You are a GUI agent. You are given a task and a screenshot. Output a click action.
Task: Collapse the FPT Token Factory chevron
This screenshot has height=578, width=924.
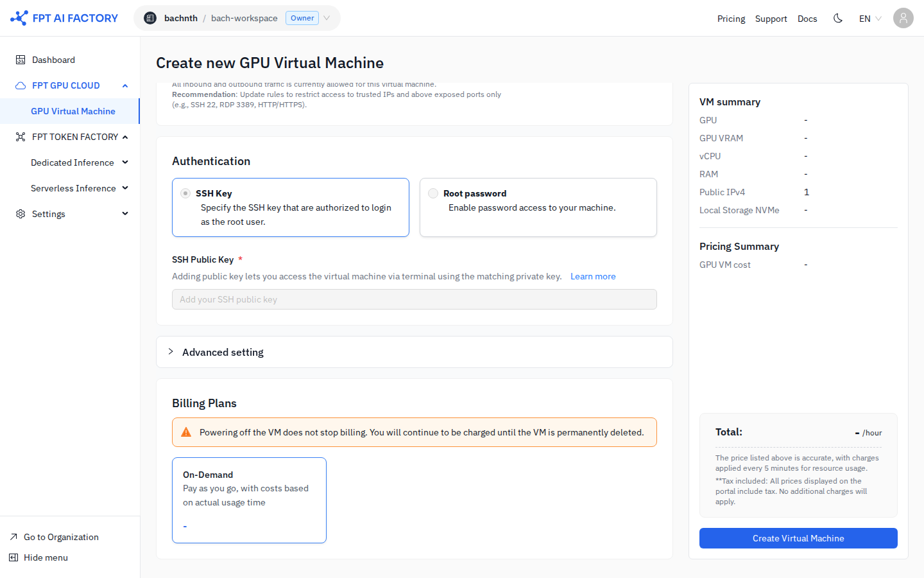point(125,137)
